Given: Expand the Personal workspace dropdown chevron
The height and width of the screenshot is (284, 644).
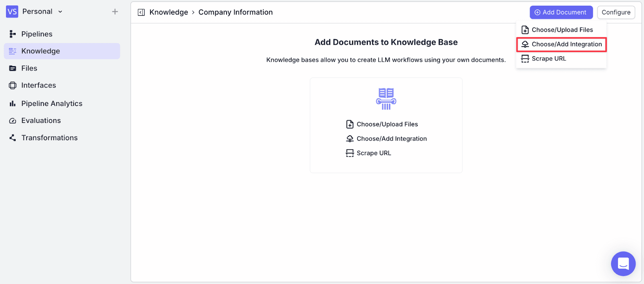Looking at the screenshot, I should point(60,12).
